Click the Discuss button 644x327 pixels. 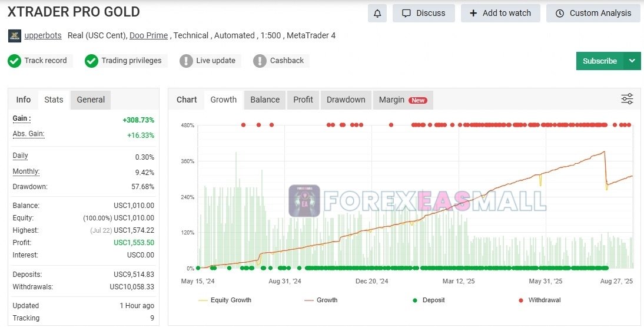pyautogui.click(x=423, y=13)
